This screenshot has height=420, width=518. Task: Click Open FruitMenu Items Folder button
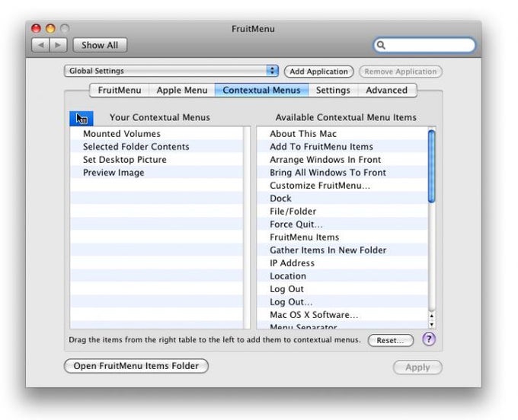pyautogui.click(x=136, y=366)
